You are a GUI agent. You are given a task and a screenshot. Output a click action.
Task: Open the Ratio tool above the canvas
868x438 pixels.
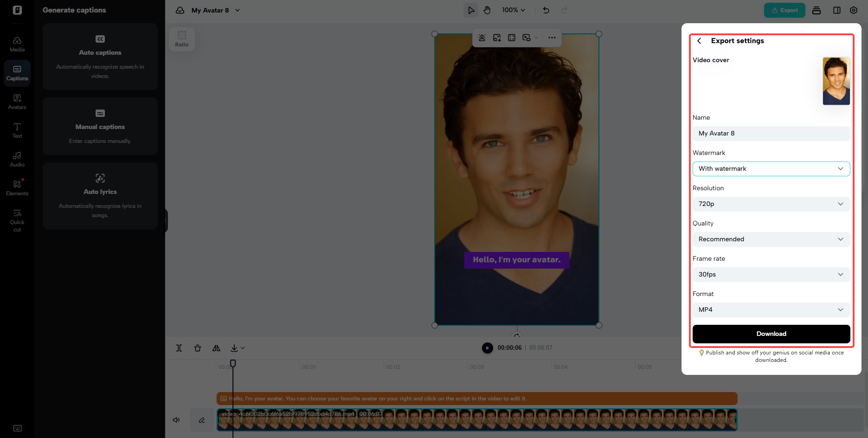(x=182, y=39)
